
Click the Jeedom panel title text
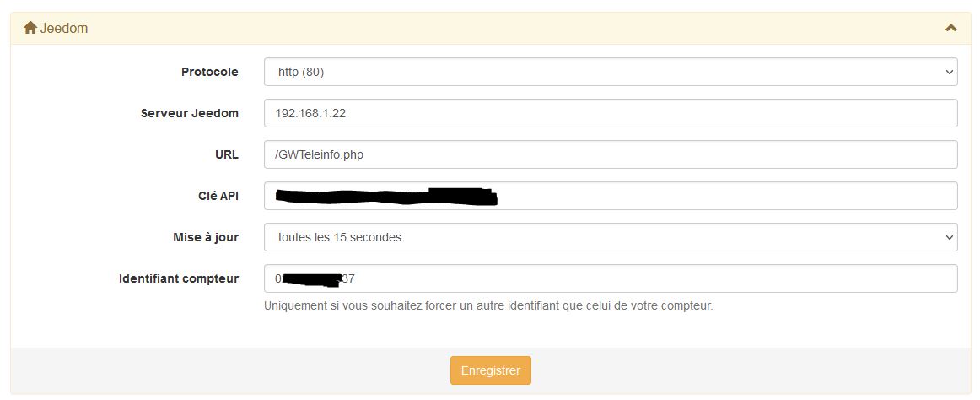pyautogui.click(x=64, y=28)
